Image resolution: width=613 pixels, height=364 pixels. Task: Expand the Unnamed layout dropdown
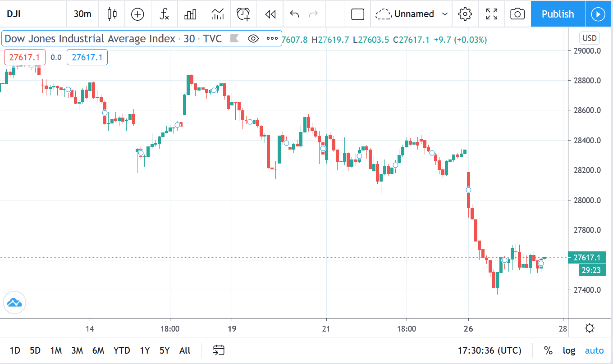click(445, 14)
